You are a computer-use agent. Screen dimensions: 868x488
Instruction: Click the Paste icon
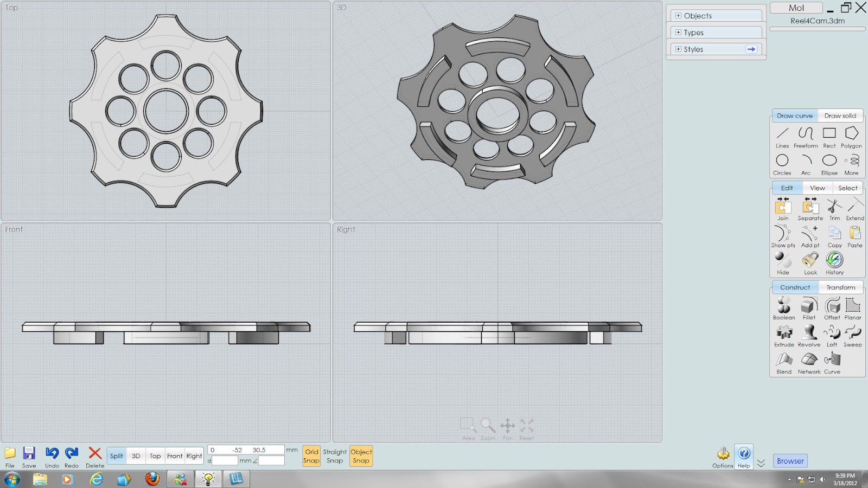[855, 236]
